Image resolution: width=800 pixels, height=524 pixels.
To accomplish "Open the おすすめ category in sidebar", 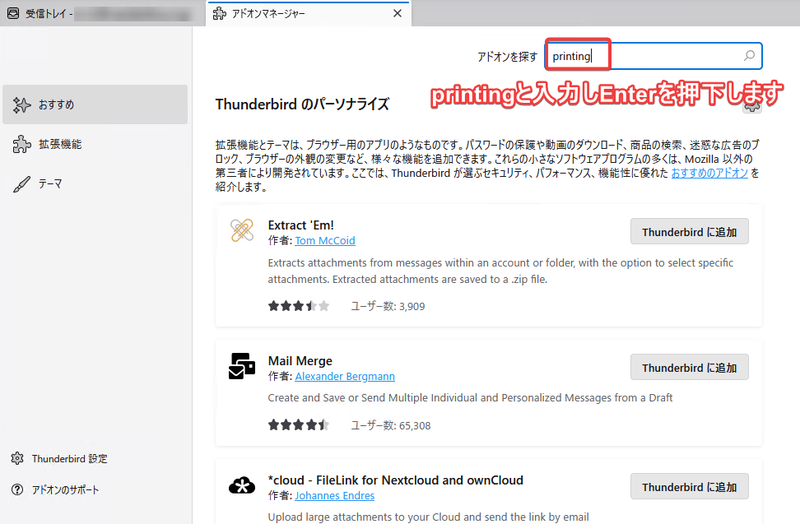I will (95, 105).
